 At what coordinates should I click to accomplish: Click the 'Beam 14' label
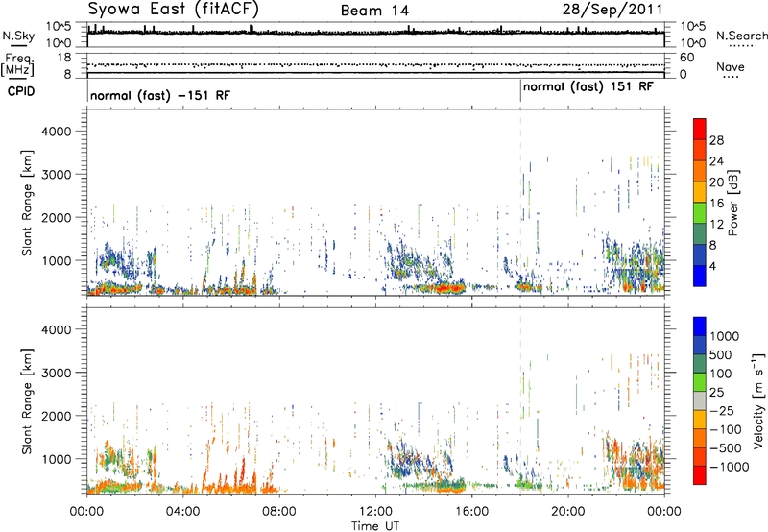click(x=374, y=11)
